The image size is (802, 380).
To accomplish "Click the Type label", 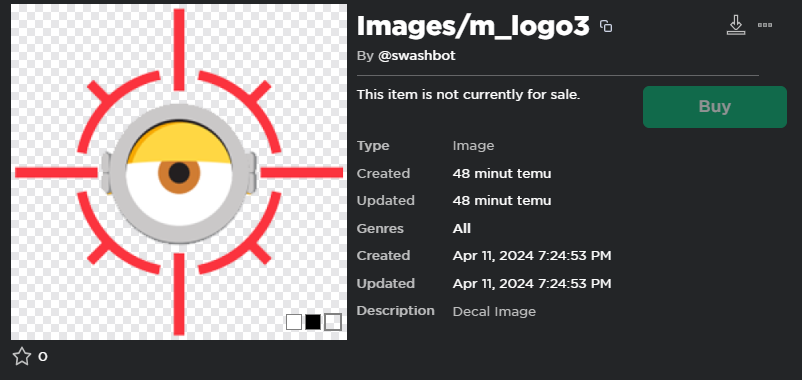I will tap(373, 146).
